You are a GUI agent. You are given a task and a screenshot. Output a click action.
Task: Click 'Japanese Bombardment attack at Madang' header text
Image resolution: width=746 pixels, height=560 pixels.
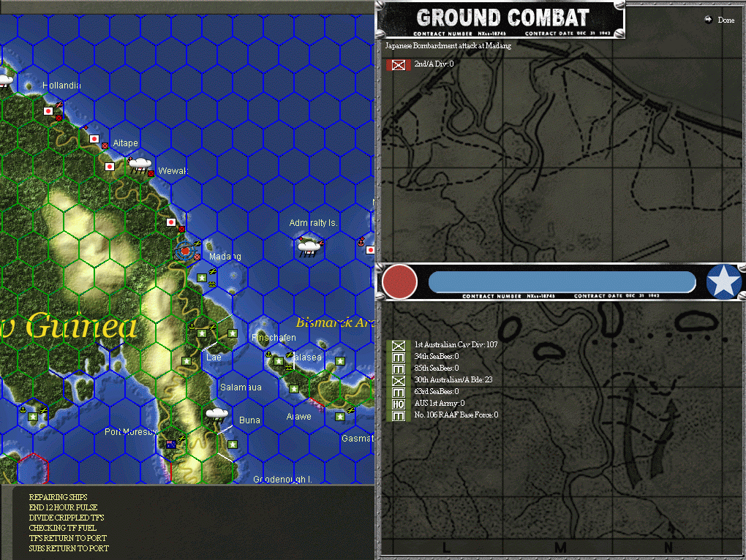448,45
